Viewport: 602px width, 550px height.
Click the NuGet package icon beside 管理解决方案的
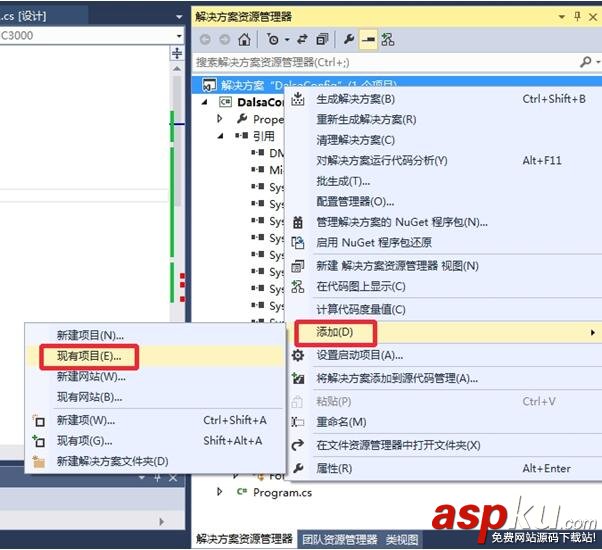pyautogui.click(x=298, y=222)
